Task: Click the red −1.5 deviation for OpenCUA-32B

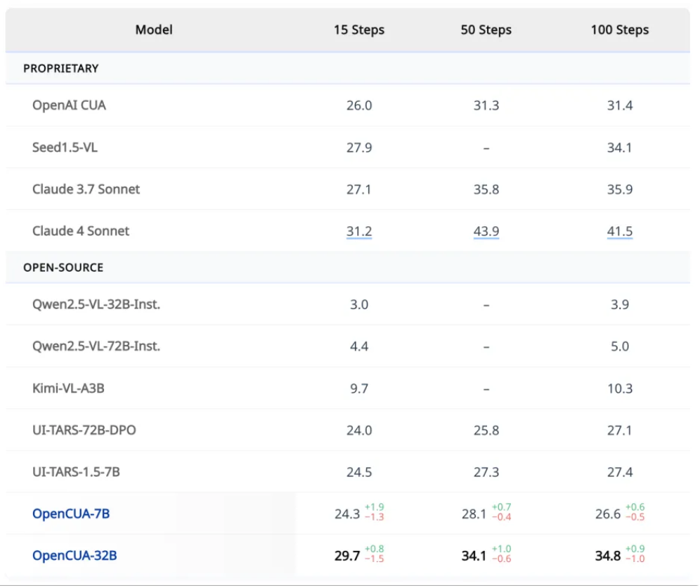Action: pos(374,559)
